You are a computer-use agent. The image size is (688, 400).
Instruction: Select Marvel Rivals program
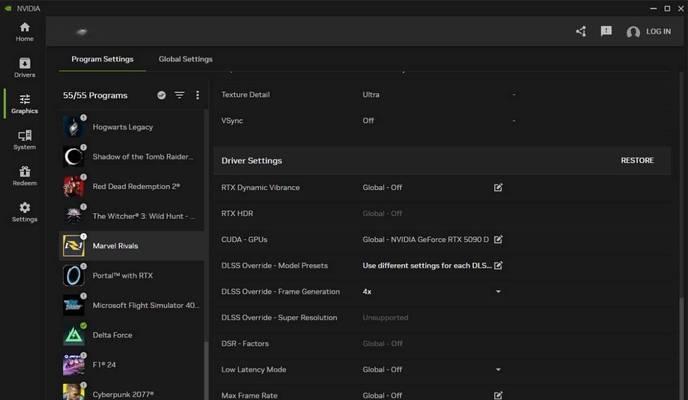coord(131,246)
